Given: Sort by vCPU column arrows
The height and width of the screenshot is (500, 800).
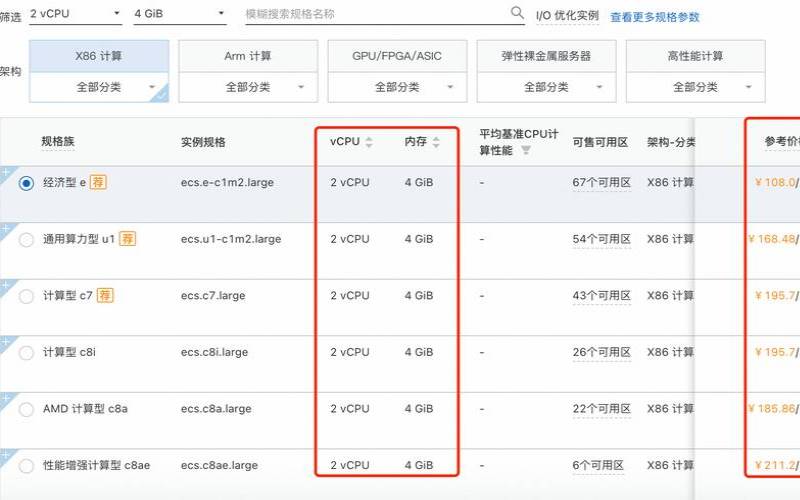Looking at the screenshot, I should (x=369, y=143).
